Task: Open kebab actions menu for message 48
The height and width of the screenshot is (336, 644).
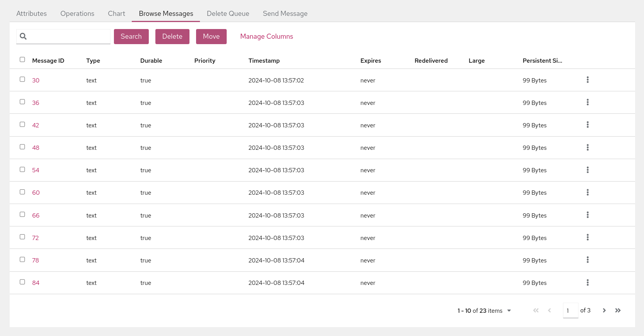Action: click(587, 147)
